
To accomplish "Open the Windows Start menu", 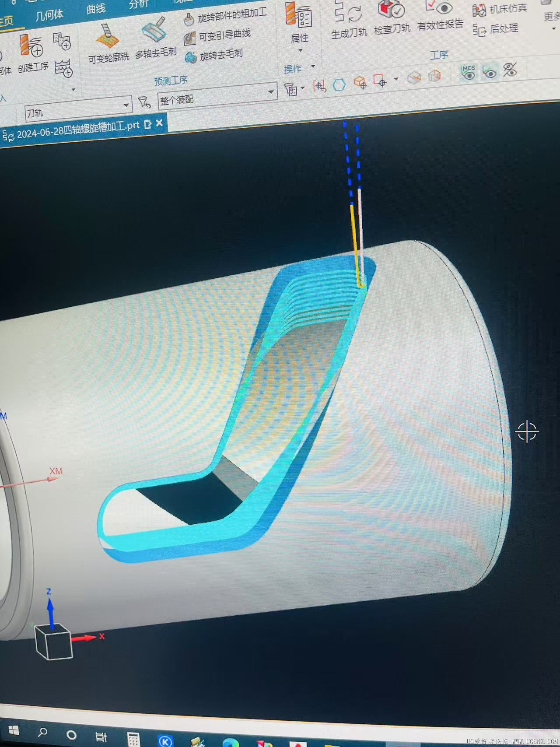I will point(14,730).
